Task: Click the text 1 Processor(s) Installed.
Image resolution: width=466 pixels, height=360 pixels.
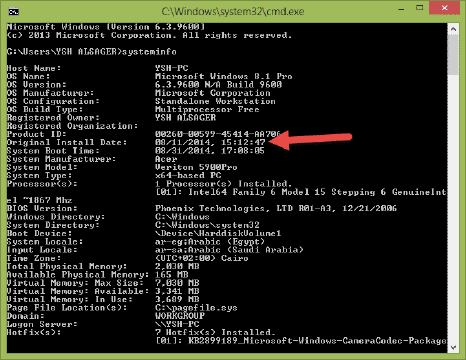Action: pyautogui.click(x=223, y=184)
